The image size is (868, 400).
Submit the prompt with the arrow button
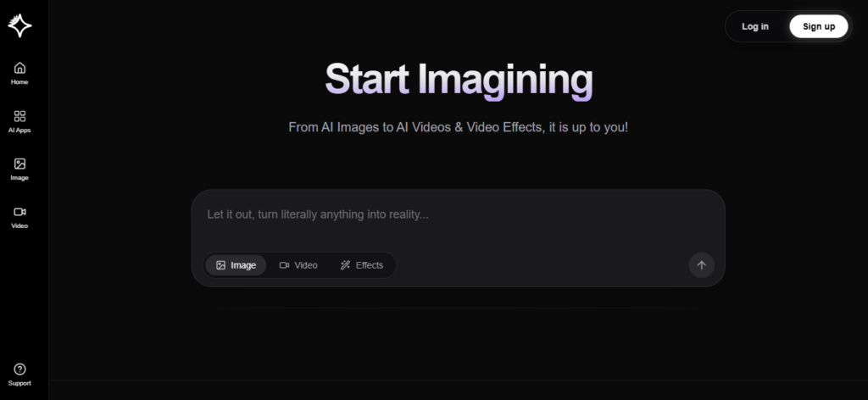701,265
